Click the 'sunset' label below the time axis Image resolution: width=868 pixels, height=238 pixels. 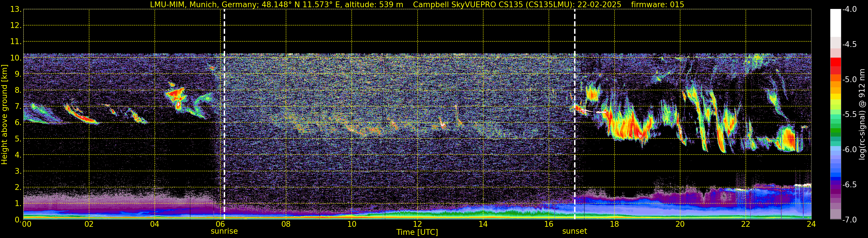pos(575,231)
